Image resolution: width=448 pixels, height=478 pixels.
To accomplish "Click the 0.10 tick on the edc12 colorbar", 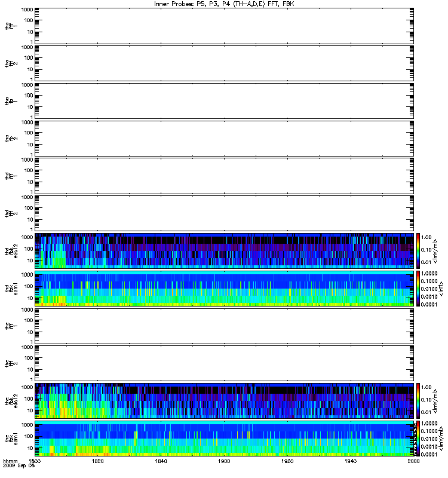I will coord(426,400).
